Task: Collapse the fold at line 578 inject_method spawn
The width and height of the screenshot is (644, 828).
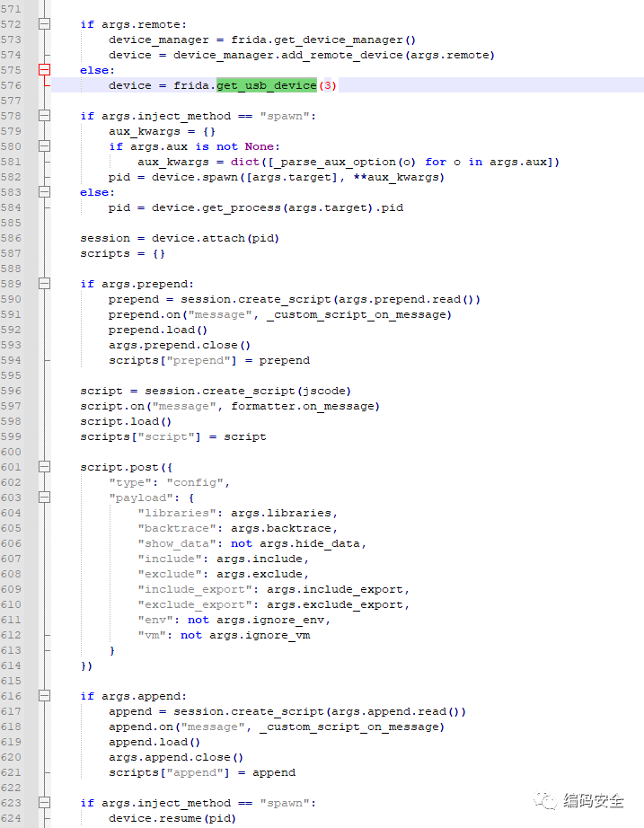Action: pyautogui.click(x=45, y=116)
